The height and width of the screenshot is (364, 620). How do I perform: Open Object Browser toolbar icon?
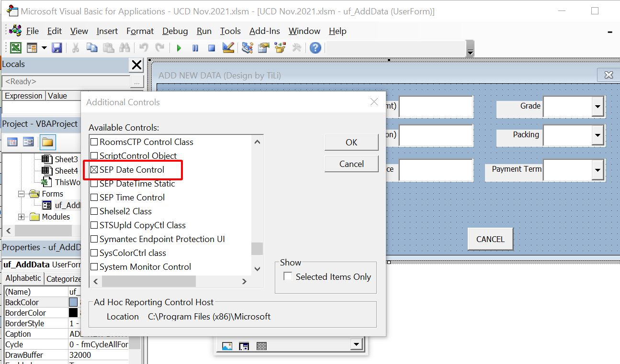[280, 48]
